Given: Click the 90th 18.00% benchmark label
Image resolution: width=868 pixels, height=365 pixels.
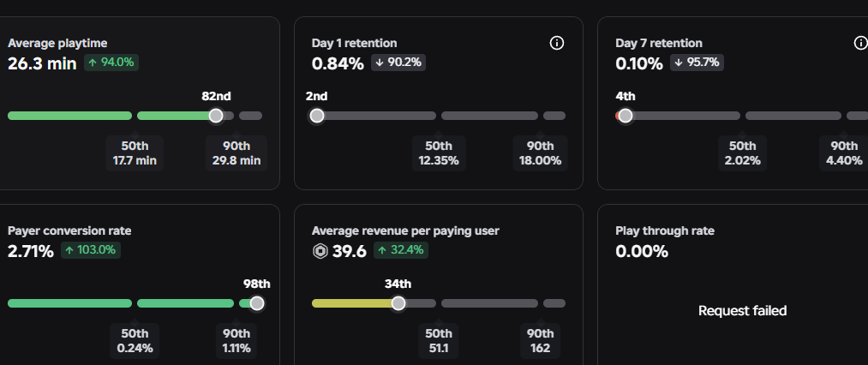Looking at the screenshot, I should point(541,153).
